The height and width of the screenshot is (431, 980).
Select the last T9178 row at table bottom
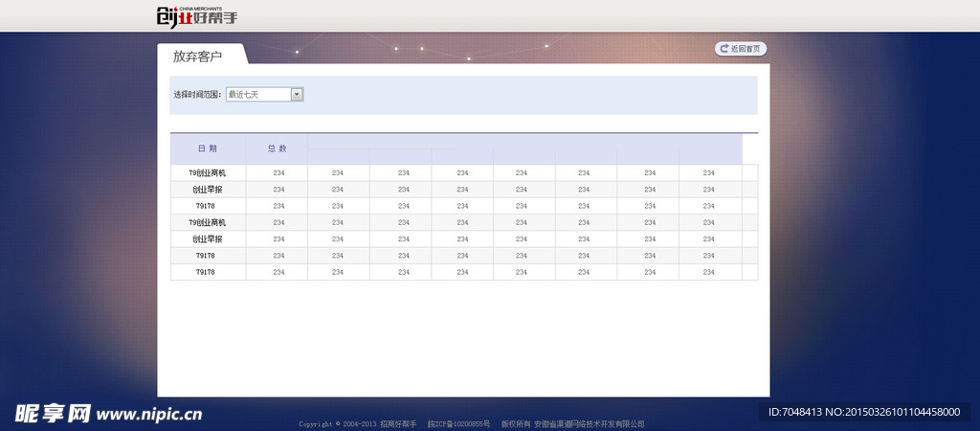pyautogui.click(x=206, y=272)
